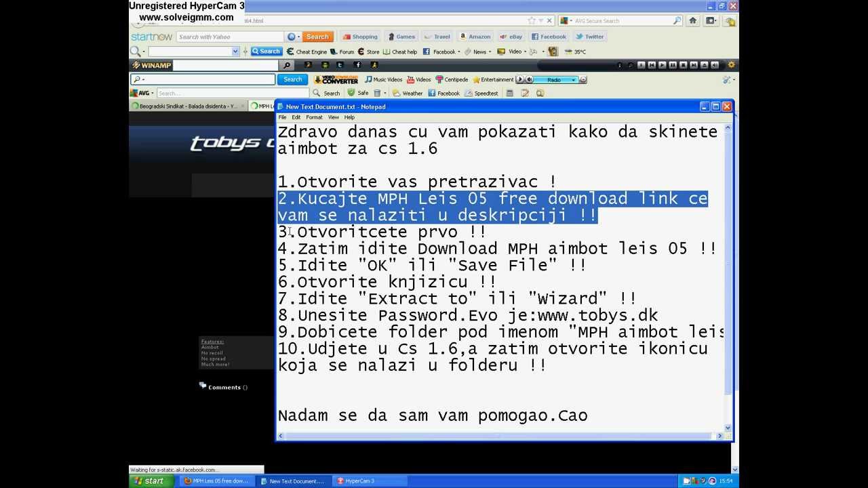Image resolution: width=868 pixels, height=488 pixels.
Task: Open Winamp toolbar settings gear
Action: tap(731, 65)
